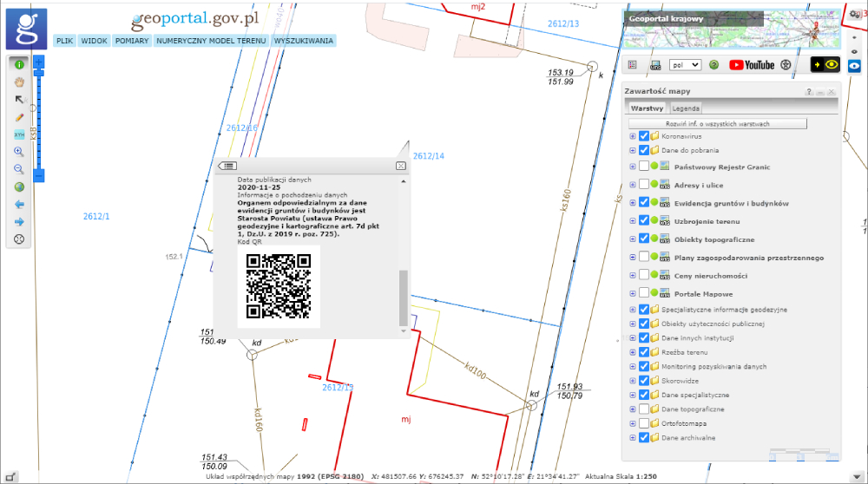Image resolution: width=868 pixels, height=484 pixels.
Task: Switch to the Legenda tab
Action: pyautogui.click(x=686, y=108)
